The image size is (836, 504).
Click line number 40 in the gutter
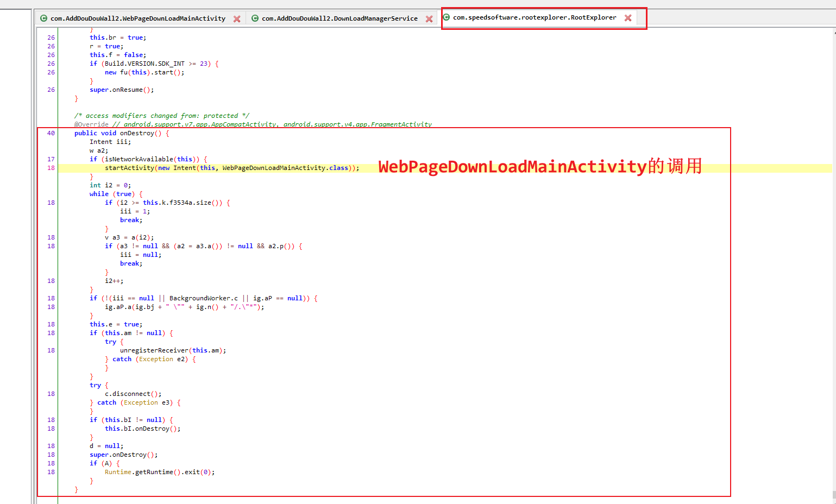pyautogui.click(x=51, y=133)
